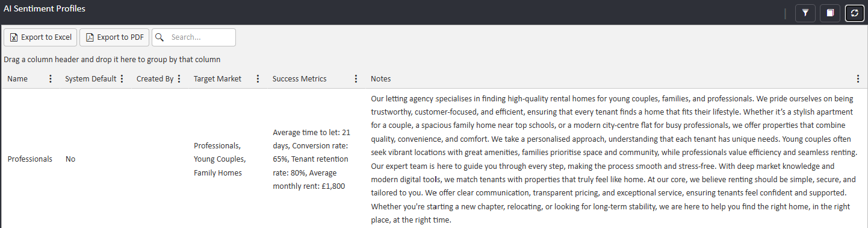Click the group-by drop area text
The image size is (868, 228).
click(112, 60)
